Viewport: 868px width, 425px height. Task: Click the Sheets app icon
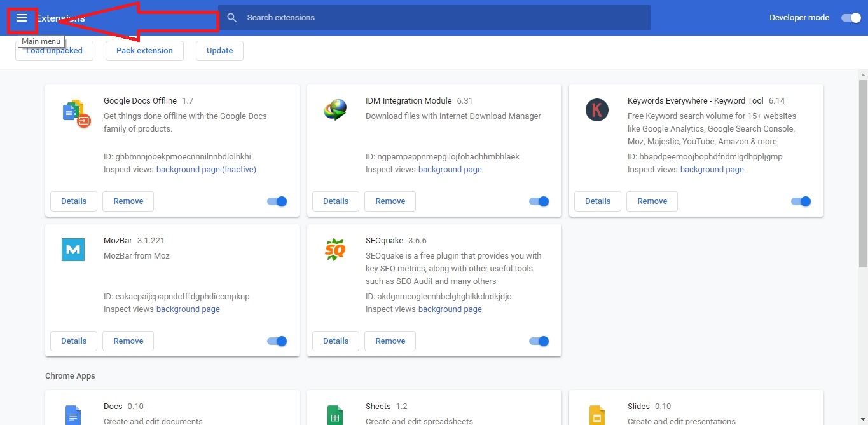pos(335,415)
